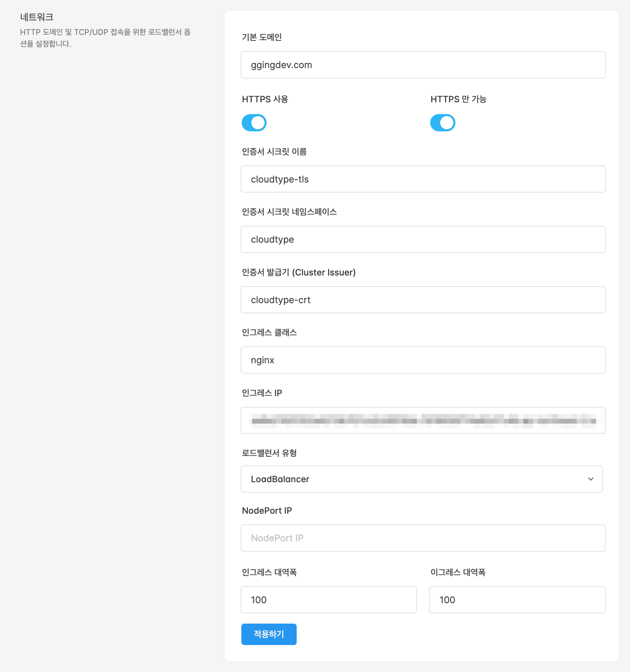Screen dimensions: 630x672
Task: Click the 로드밸런서 유형 label text
Action: coord(269,453)
